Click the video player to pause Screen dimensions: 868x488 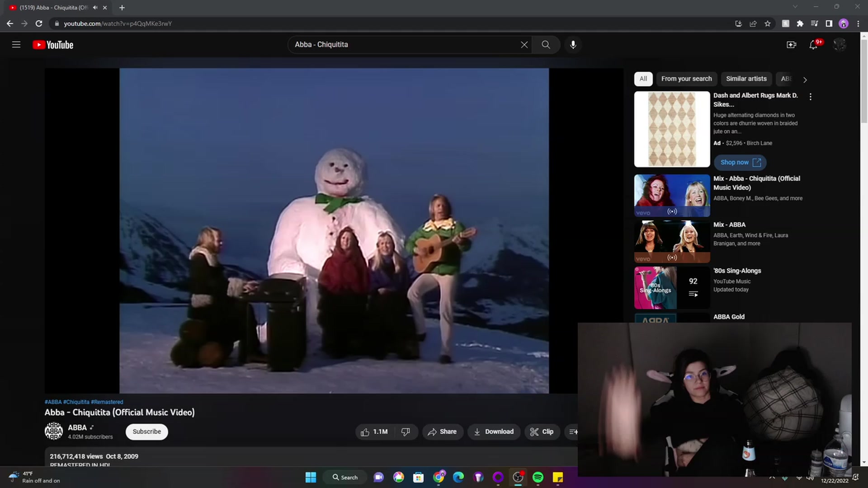[x=334, y=230]
